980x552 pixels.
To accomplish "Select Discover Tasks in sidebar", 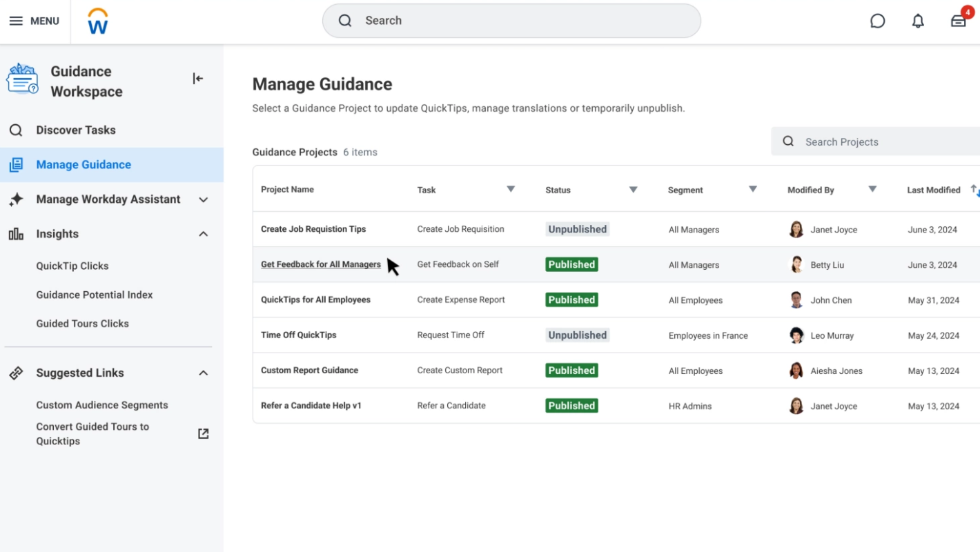I will click(x=76, y=130).
